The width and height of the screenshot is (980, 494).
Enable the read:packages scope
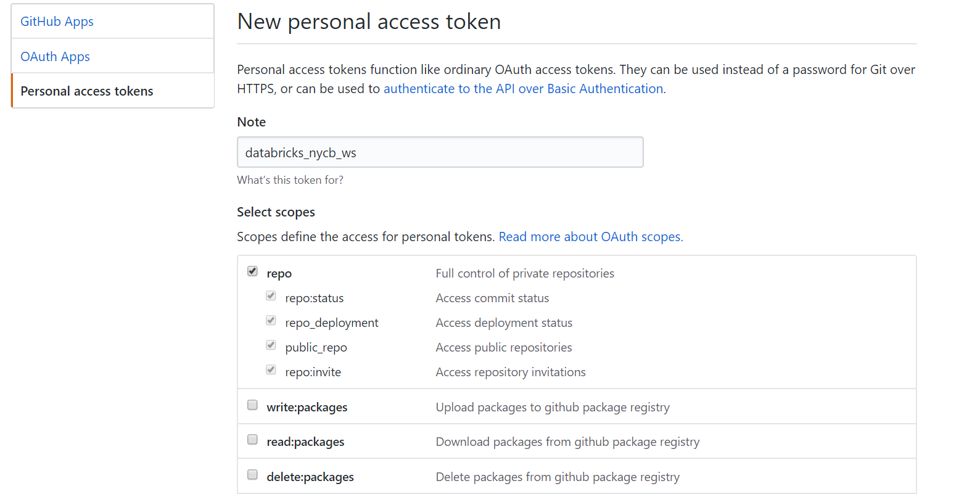click(x=252, y=439)
